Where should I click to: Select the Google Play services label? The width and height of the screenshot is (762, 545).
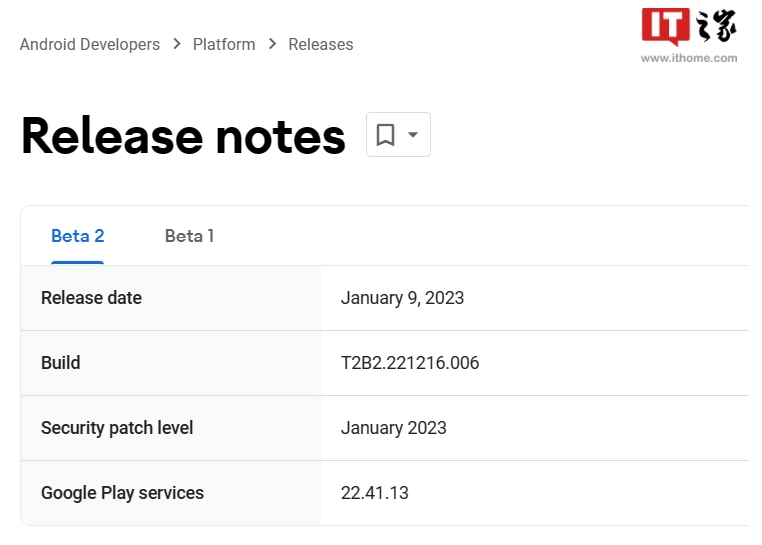(122, 493)
